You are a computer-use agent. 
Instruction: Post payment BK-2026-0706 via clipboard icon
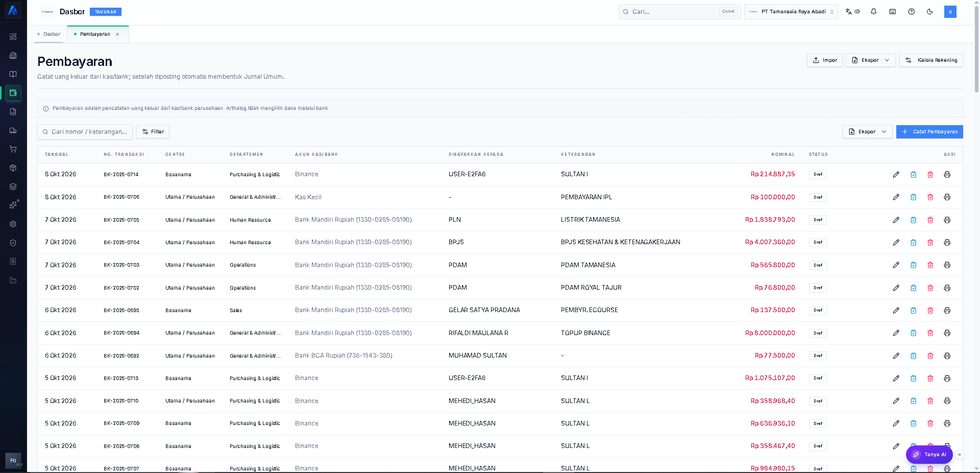point(913,197)
